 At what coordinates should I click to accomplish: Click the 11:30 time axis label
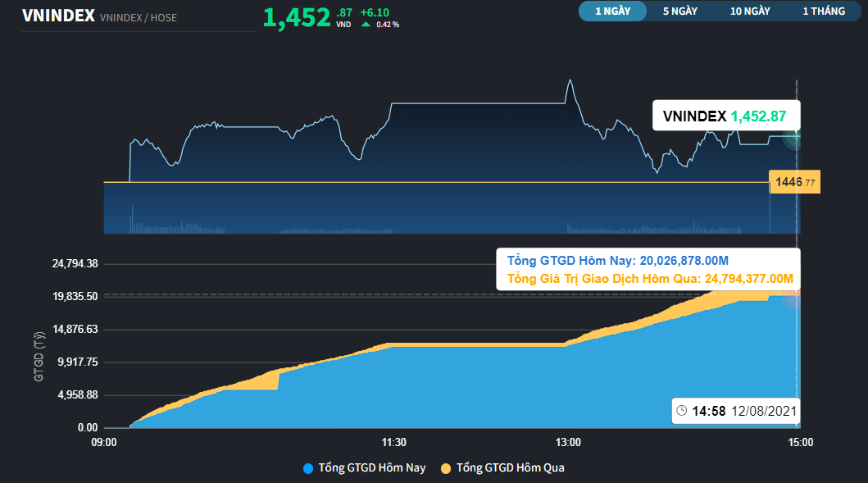coord(393,442)
